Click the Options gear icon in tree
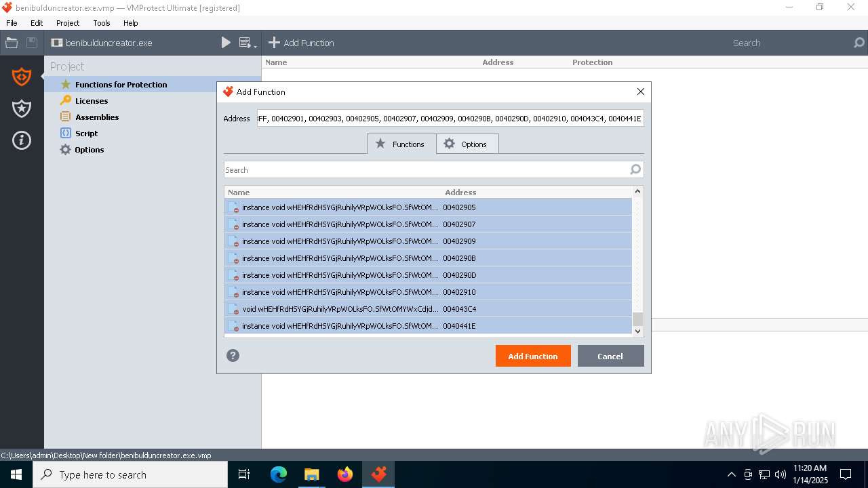 pos(66,149)
